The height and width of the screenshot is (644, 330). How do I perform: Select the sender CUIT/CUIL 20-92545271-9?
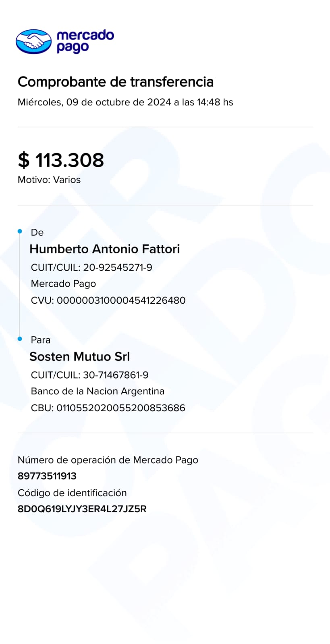[91, 267]
